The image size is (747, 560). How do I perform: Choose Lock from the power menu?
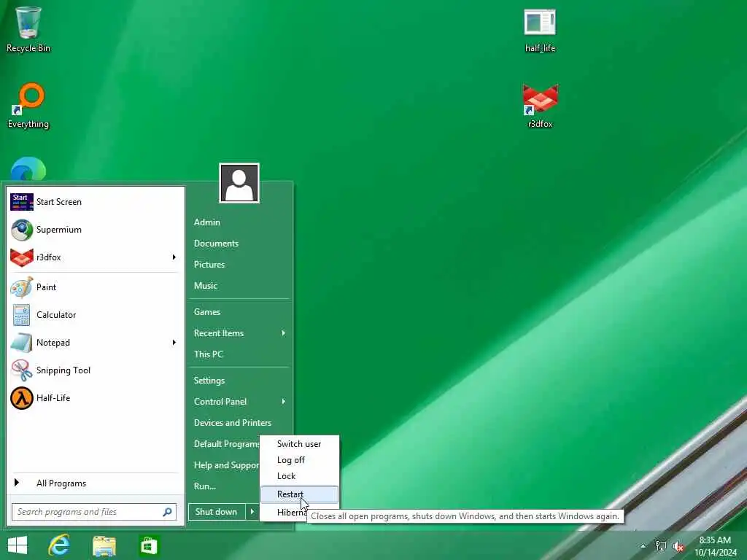299,476
